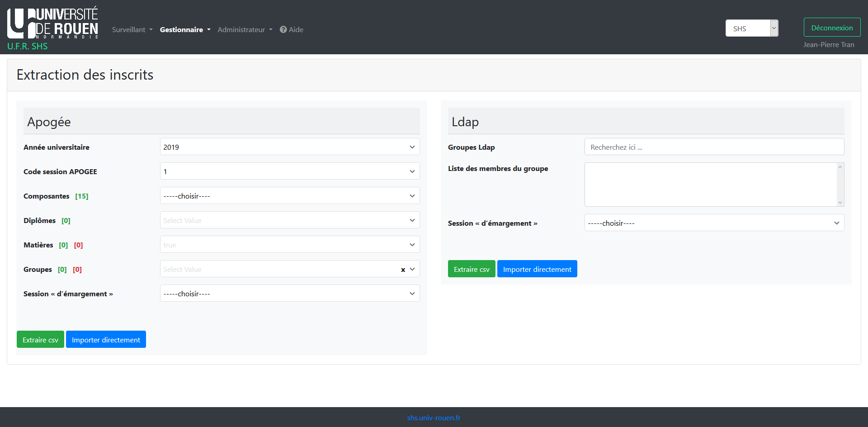Open the shs.univ-rouen.fr footer link
Screen dimensions: 868x427
(x=434, y=418)
